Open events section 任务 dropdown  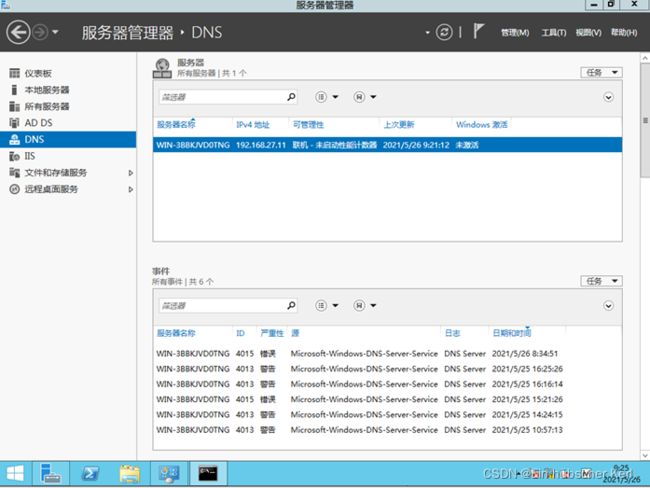601,281
